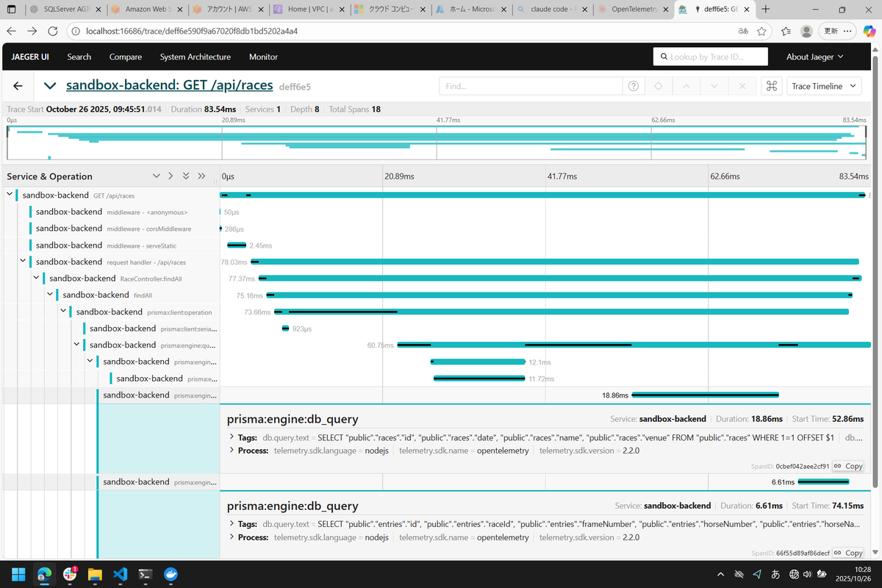
Task: Click the Lookup by Trace ID field
Action: click(710, 57)
